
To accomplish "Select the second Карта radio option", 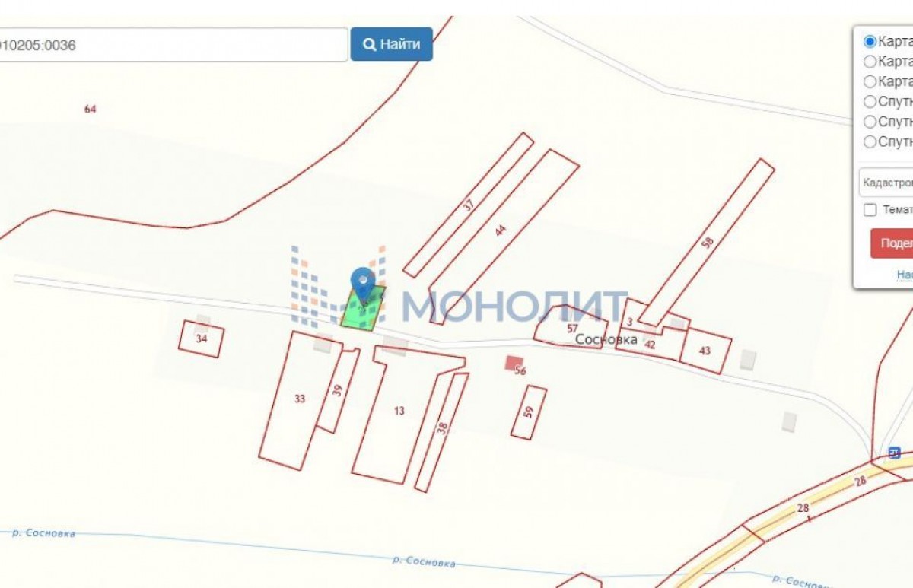I will click(870, 61).
